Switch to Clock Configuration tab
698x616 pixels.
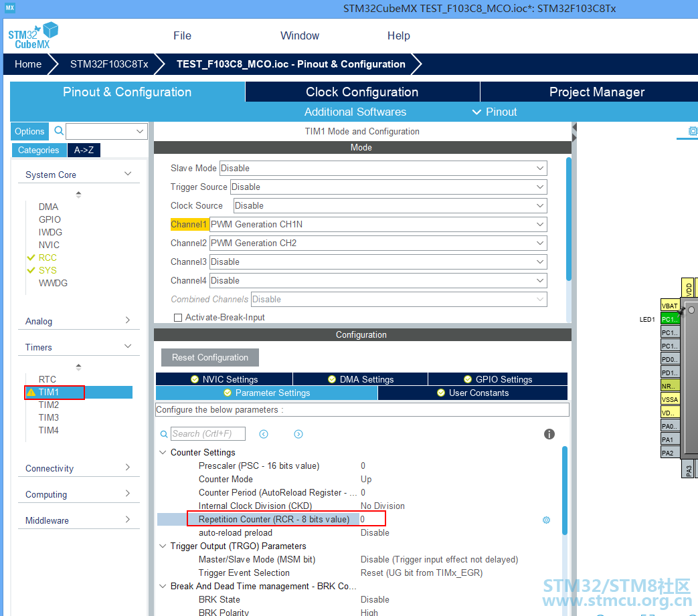(x=362, y=92)
